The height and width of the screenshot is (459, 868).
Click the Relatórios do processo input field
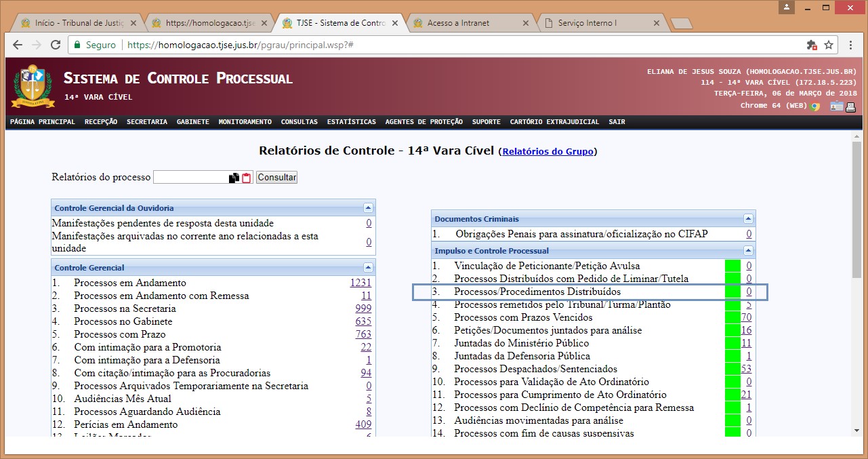[191, 178]
